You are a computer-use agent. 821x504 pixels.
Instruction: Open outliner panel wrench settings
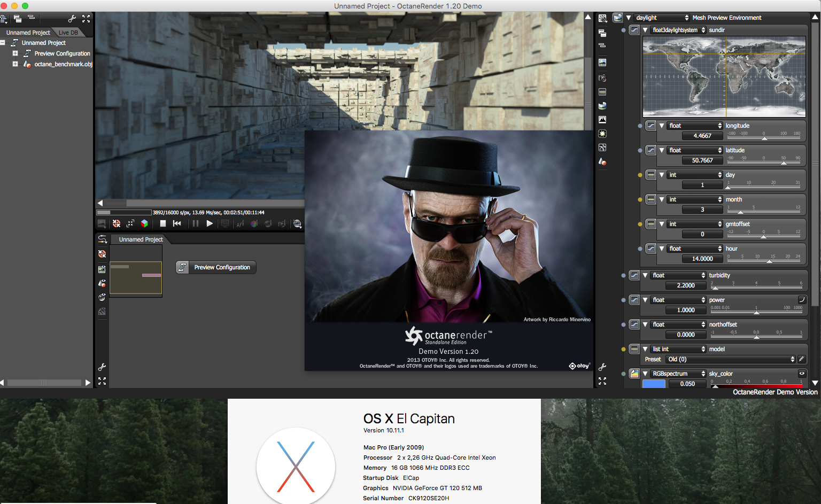pos(72,19)
